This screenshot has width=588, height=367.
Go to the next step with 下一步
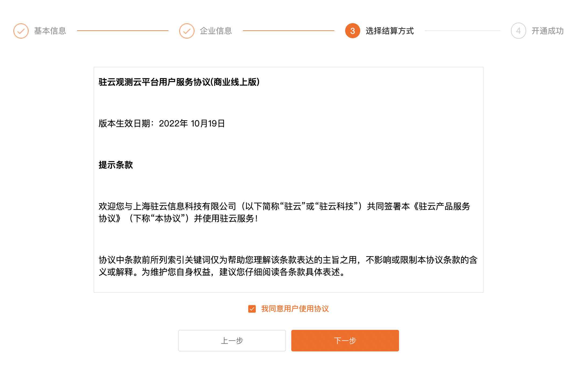click(345, 341)
